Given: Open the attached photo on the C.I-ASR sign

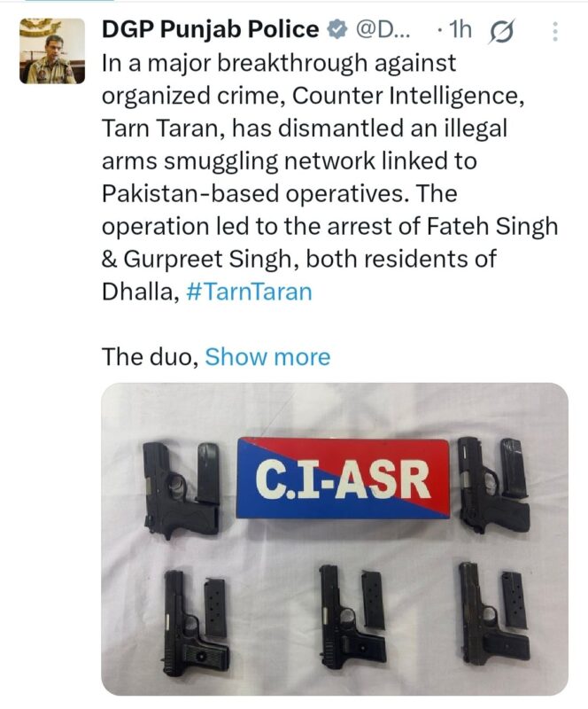Looking at the screenshot, I should click(x=343, y=479).
